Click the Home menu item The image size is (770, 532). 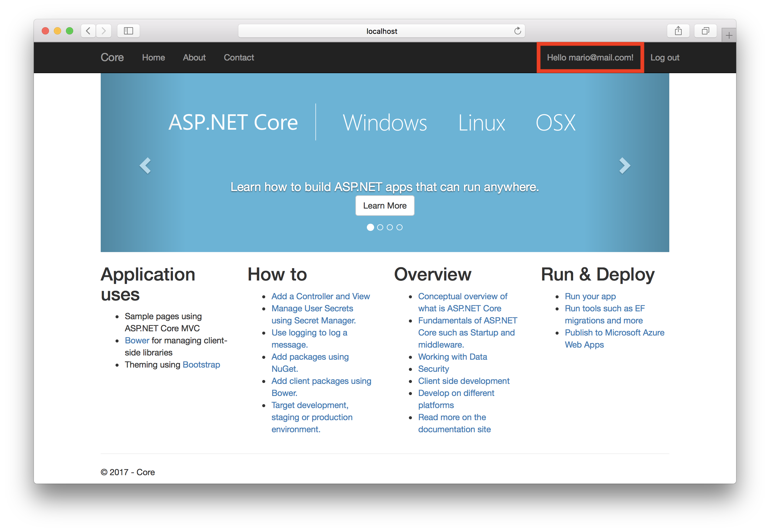pos(153,57)
